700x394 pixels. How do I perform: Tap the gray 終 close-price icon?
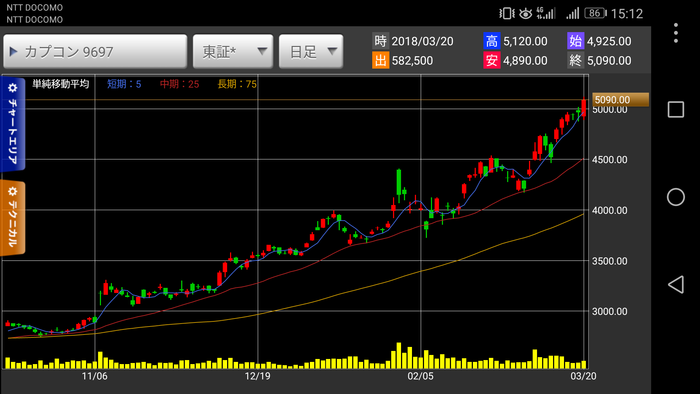tap(575, 60)
